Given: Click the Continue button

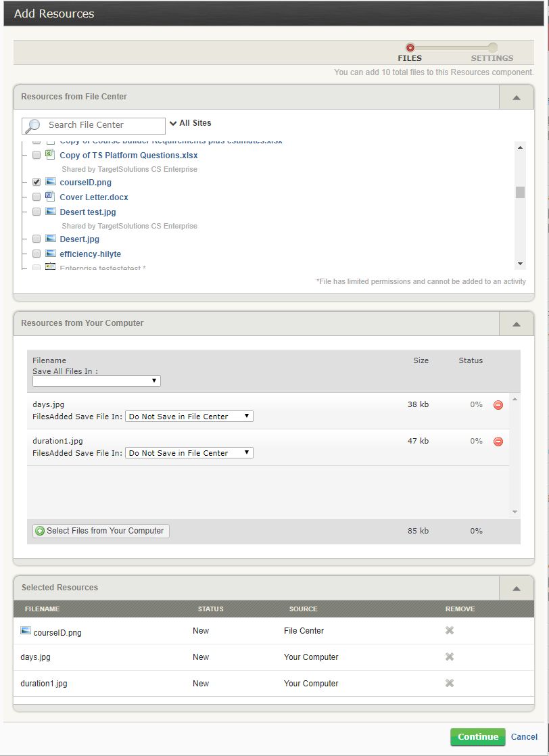Looking at the screenshot, I should (478, 737).
